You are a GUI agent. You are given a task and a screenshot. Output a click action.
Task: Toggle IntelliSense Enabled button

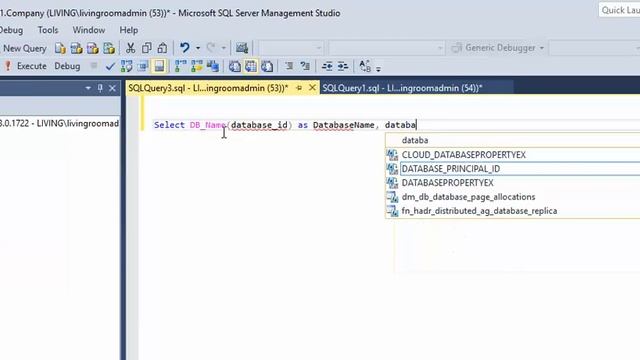159,66
